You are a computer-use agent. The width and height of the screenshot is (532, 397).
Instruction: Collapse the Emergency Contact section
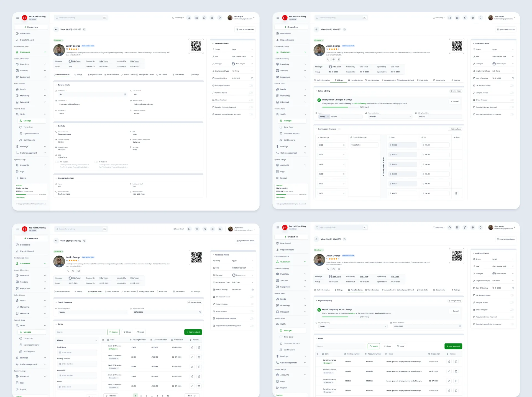coord(56,178)
